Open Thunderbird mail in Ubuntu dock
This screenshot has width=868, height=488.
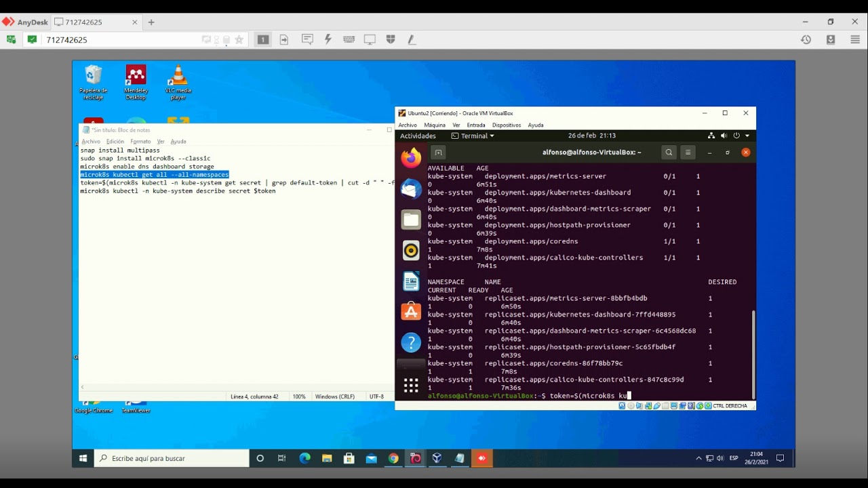[411, 188]
